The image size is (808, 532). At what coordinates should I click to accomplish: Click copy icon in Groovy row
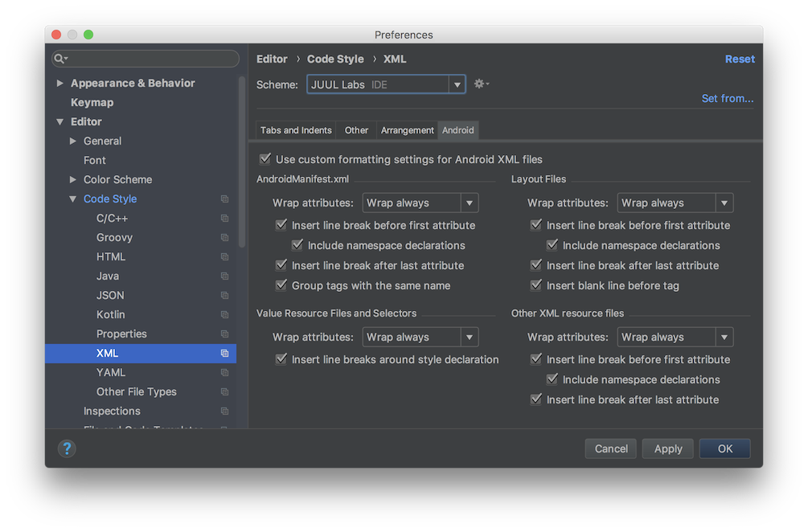pyautogui.click(x=224, y=237)
